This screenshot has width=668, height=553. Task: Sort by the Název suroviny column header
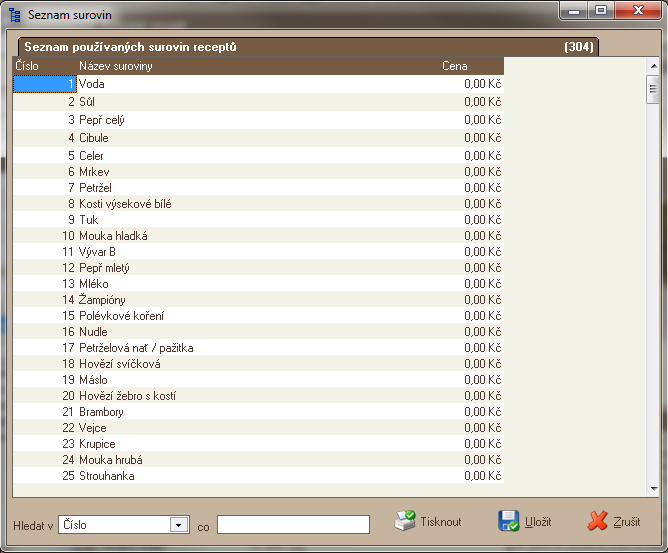258,66
